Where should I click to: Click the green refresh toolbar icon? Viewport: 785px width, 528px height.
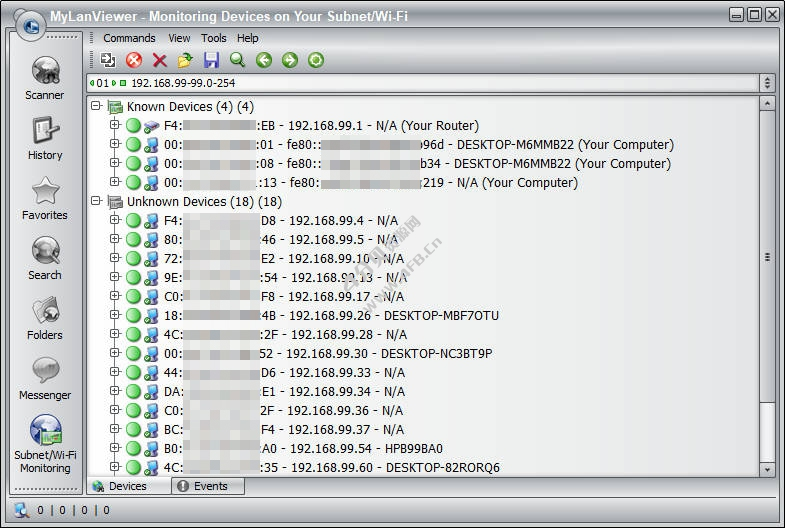316,61
